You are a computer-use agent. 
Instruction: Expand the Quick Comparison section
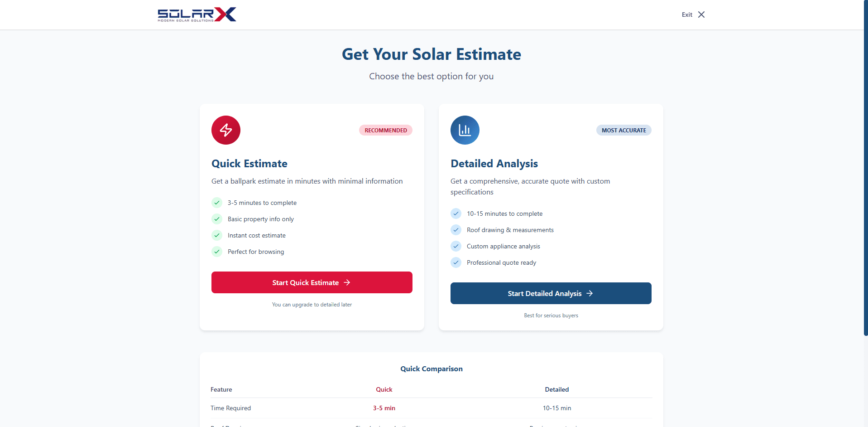[x=431, y=369]
